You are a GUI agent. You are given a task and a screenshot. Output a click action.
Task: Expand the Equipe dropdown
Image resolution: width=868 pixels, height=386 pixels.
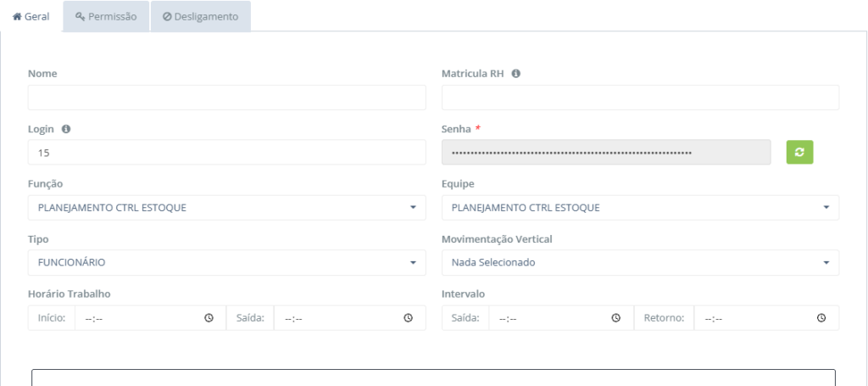(x=640, y=208)
